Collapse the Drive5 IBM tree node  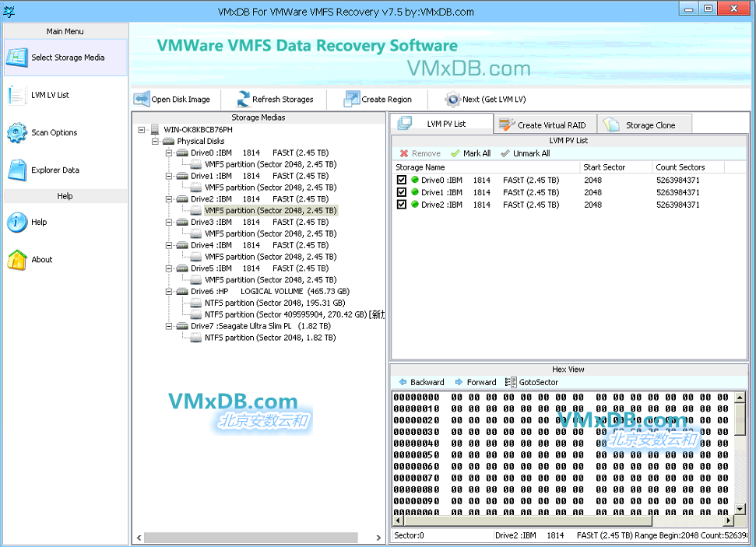click(169, 268)
